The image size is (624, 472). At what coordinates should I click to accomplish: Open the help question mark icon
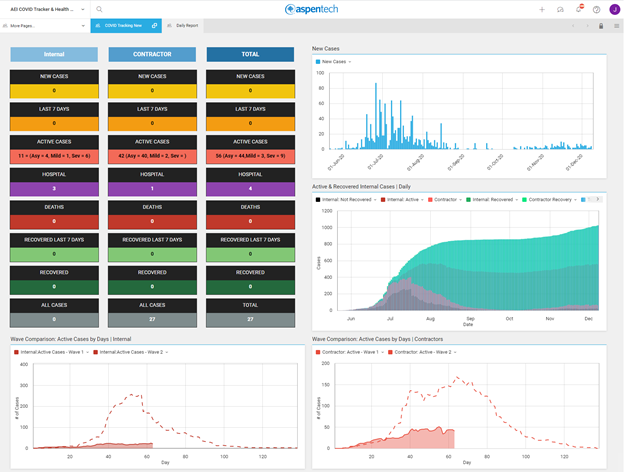coord(597,9)
